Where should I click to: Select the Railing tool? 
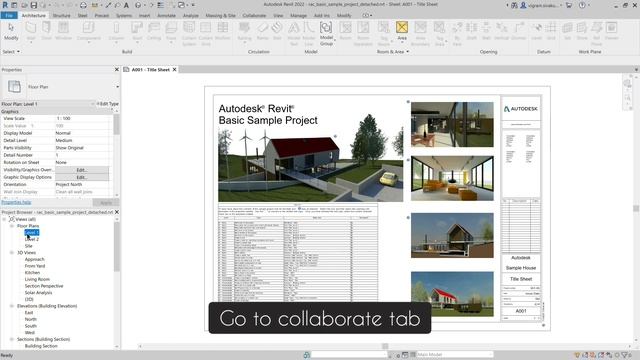click(x=244, y=31)
